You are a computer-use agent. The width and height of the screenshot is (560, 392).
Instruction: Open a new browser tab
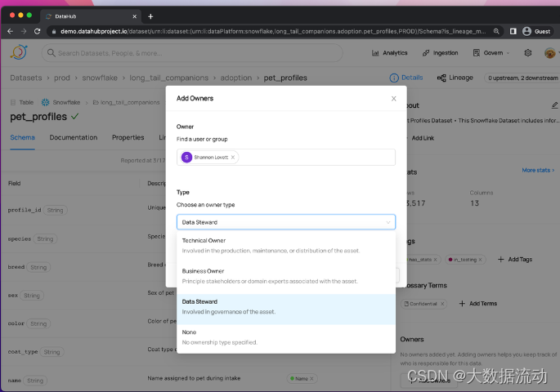click(150, 16)
